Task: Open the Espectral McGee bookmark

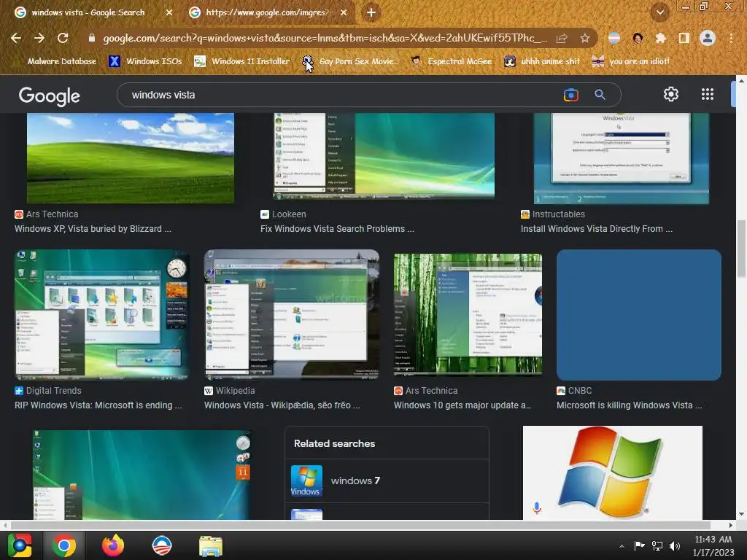Action: pos(451,61)
